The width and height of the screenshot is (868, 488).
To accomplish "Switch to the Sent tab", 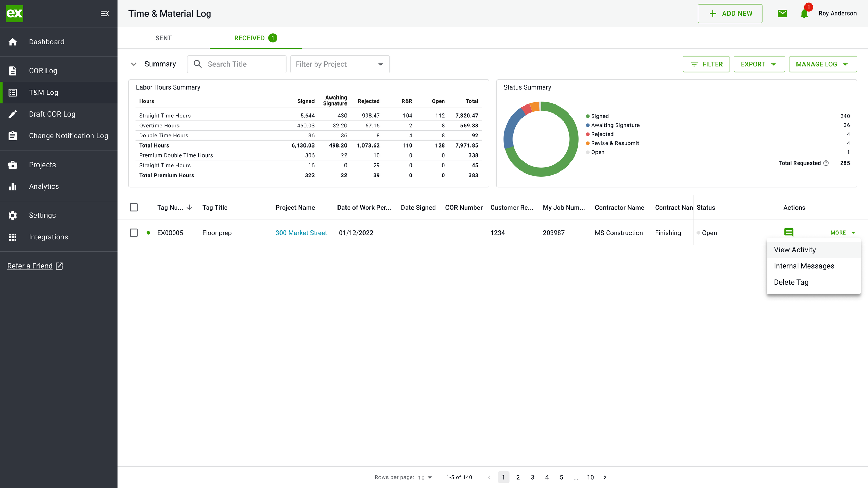I will tap(164, 38).
